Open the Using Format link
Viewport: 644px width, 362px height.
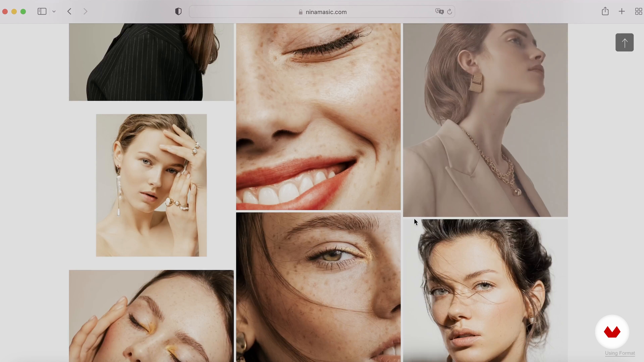pos(620,353)
